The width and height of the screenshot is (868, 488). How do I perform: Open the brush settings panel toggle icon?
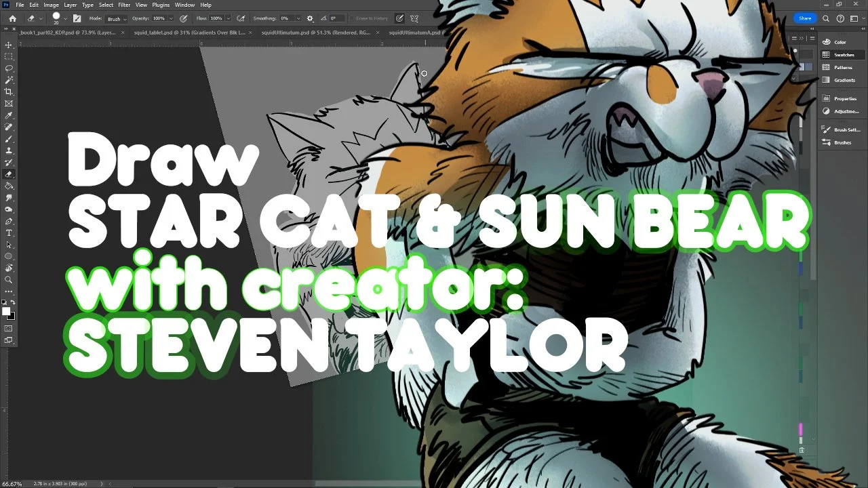77,18
